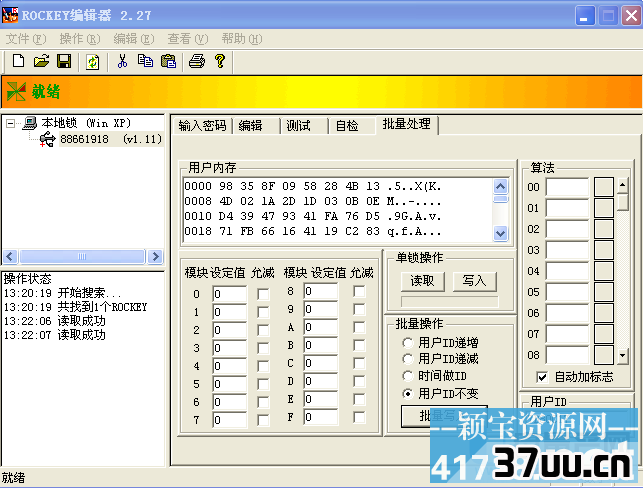The image size is (643, 488).
Task: Click the ROCKEY app icon in title bar
Action: point(10,15)
